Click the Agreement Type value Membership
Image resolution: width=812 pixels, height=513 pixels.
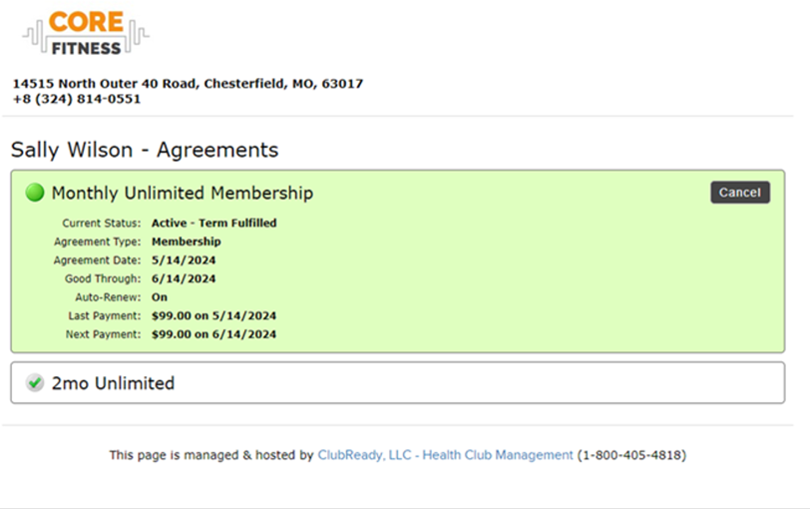pos(187,242)
